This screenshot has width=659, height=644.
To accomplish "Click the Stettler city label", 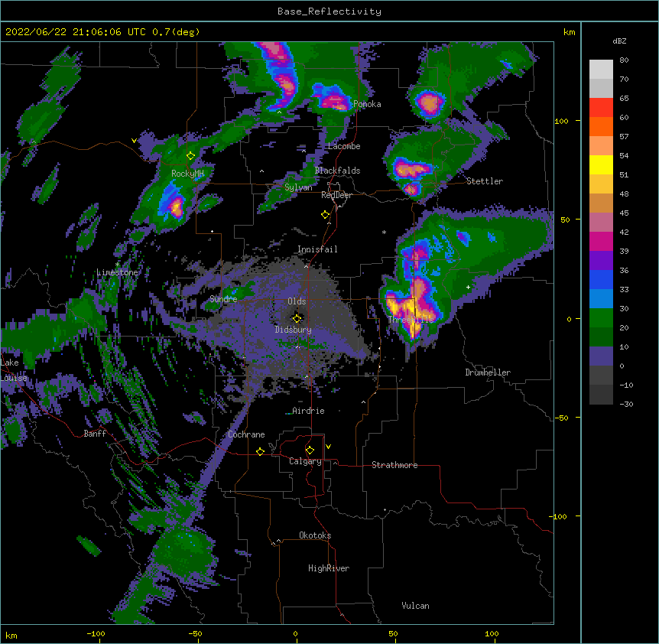I will point(485,181).
